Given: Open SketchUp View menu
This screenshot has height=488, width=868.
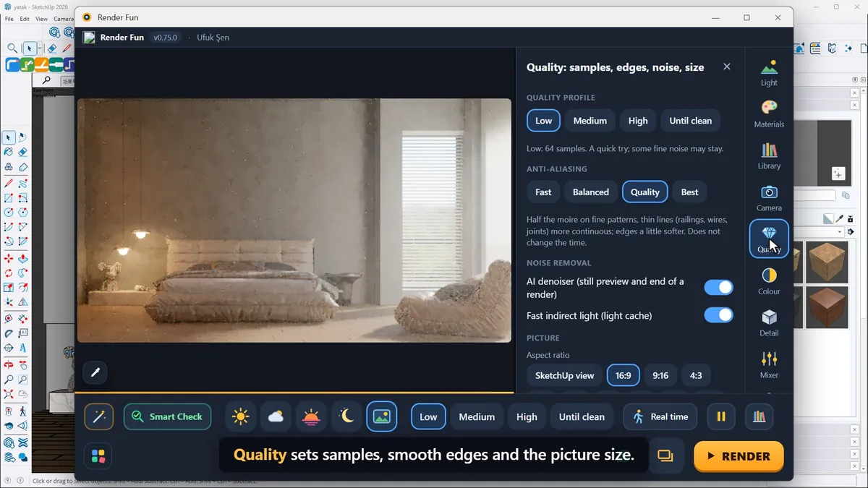Looking at the screenshot, I should [41, 19].
